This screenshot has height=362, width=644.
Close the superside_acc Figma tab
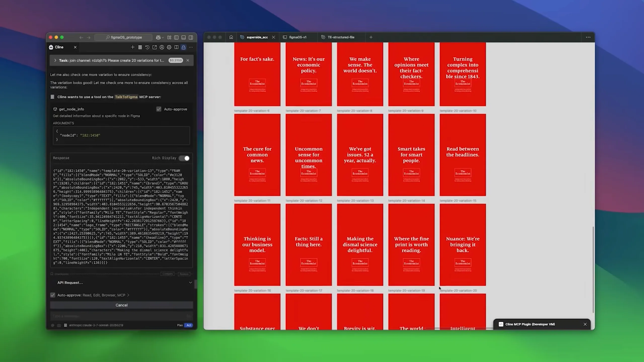274,37
